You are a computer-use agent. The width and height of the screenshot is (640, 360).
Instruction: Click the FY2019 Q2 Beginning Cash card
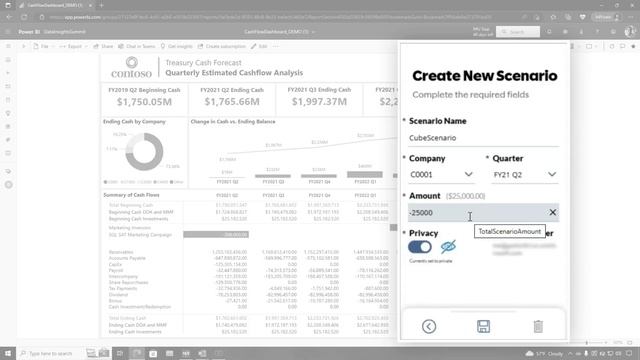[144, 99]
